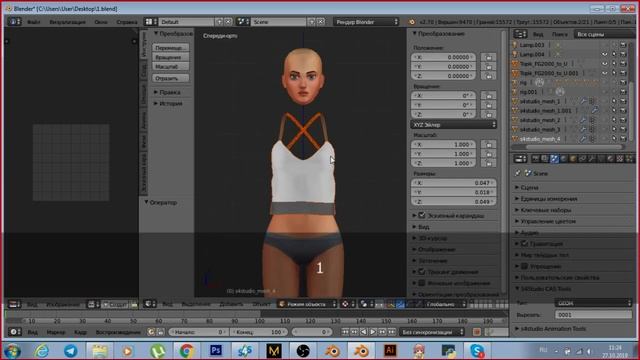Open the Без синхронизации sync dropdown
Image resolution: width=640 pixels, height=360 pixels.
(432, 332)
